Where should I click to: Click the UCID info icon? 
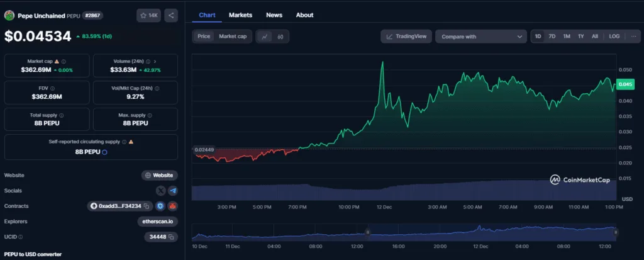pos(21,237)
